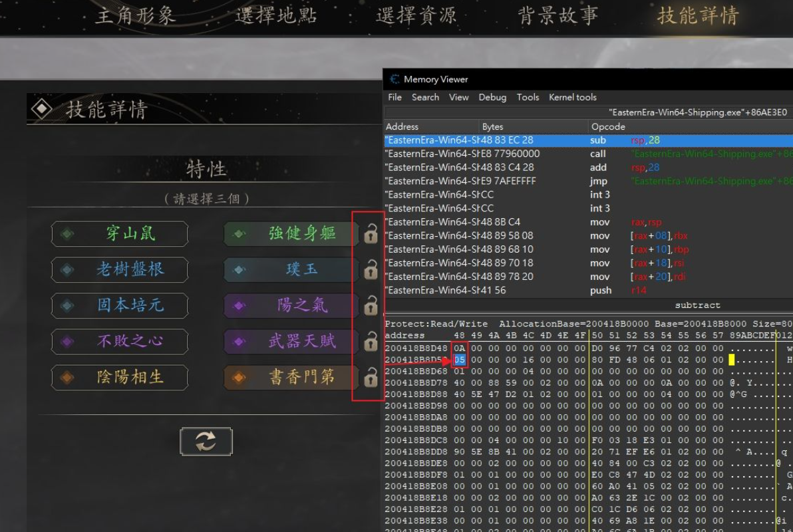Switch to the 主角形象 tab
This screenshot has height=532, width=793.
tap(136, 16)
